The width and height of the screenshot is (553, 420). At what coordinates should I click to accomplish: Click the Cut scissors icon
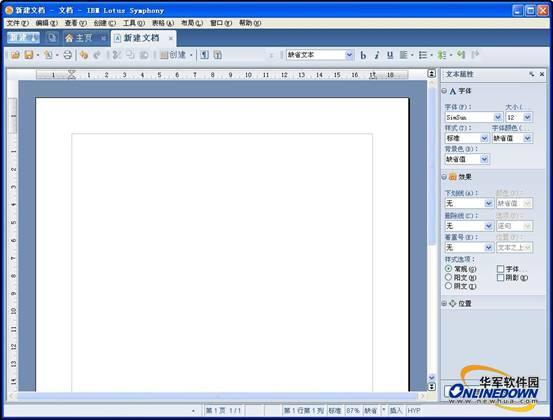click(116, 55)
